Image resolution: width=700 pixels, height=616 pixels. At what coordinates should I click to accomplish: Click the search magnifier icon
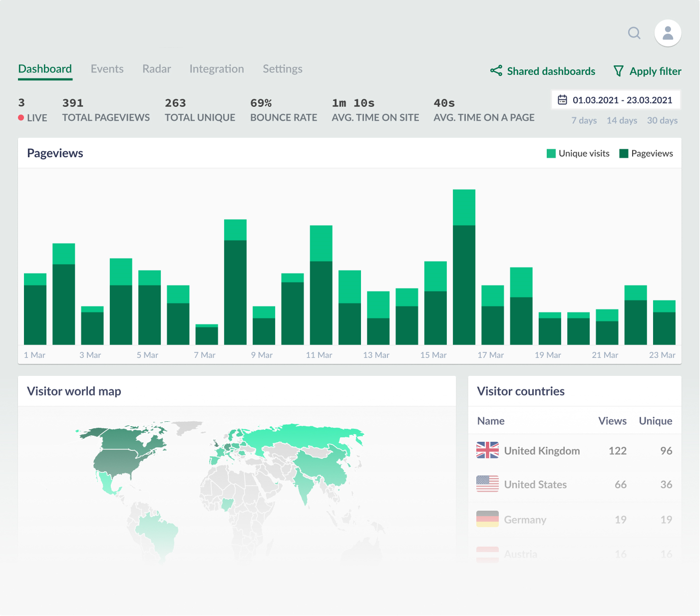click(x=634, y=33)
